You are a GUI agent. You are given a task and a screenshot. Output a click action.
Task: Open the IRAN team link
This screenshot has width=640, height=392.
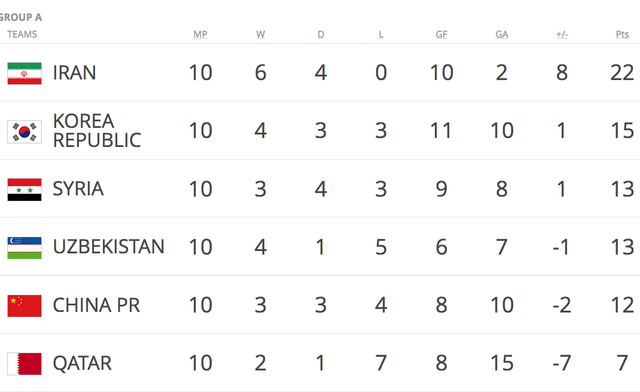click(x=74, y=73)
